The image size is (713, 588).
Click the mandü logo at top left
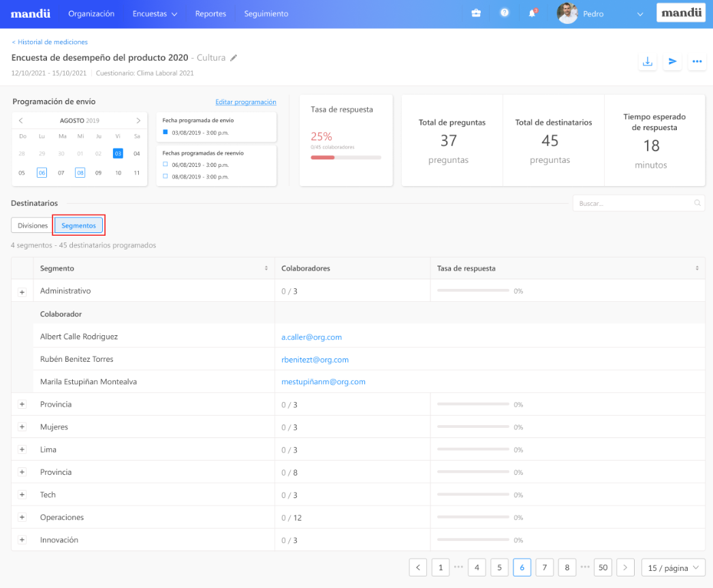[31, 14]
